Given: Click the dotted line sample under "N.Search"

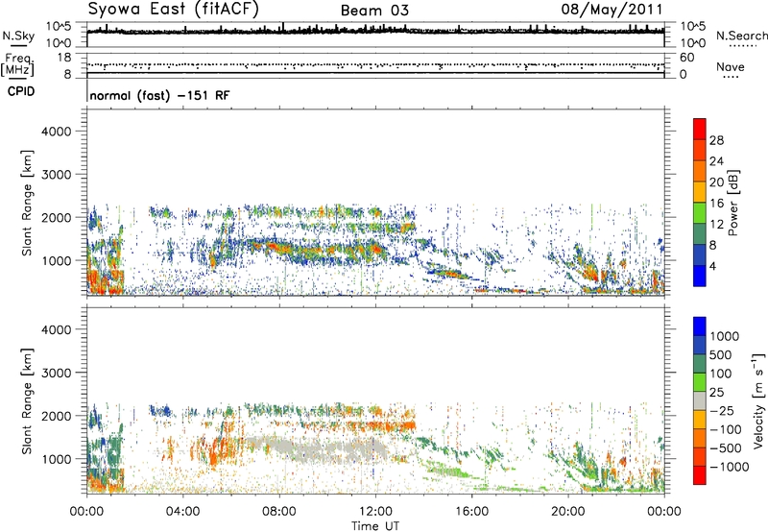Looking at the screenshot, I should 742,45.
